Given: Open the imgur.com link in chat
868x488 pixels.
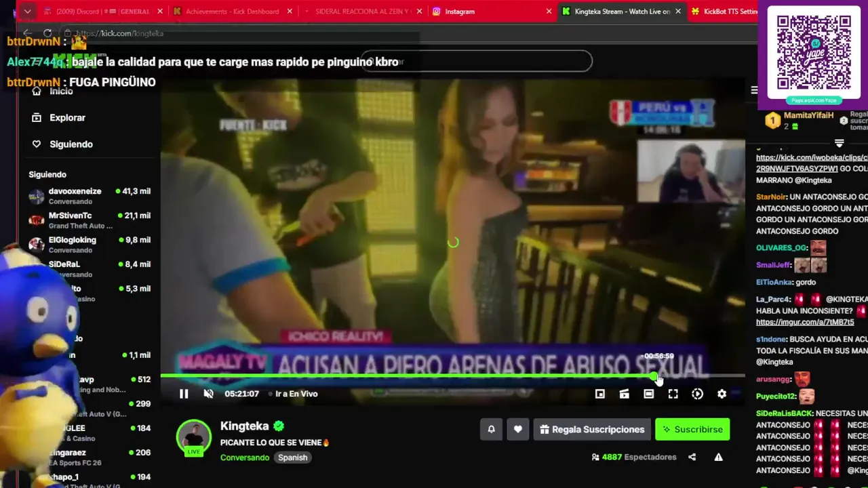Looking at the screenshot, I should pyautogui.click(x=805, y=322).
